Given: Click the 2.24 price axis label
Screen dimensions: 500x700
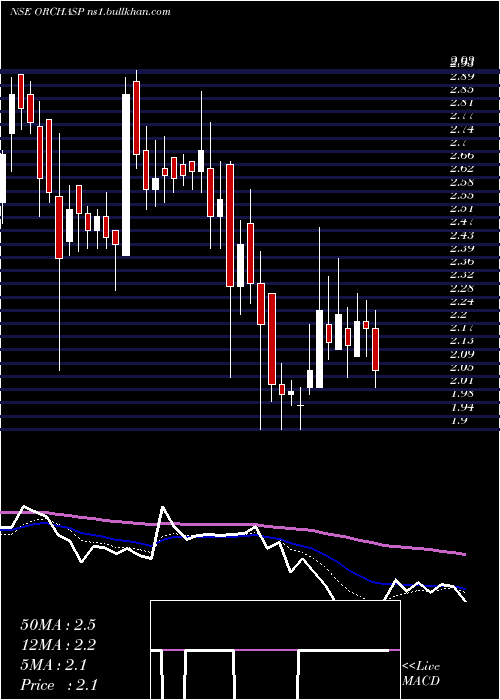Looking at the screenshot, I should [462, 301].
